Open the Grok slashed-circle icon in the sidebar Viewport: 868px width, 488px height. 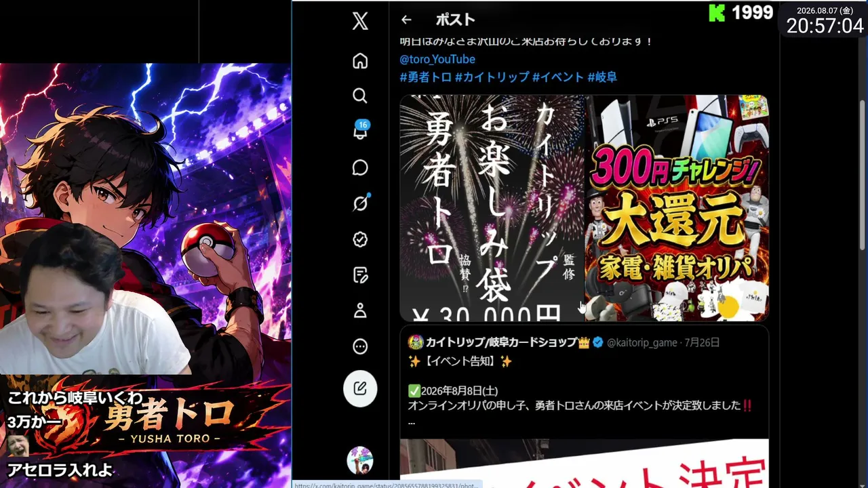(x=360, y=203)
